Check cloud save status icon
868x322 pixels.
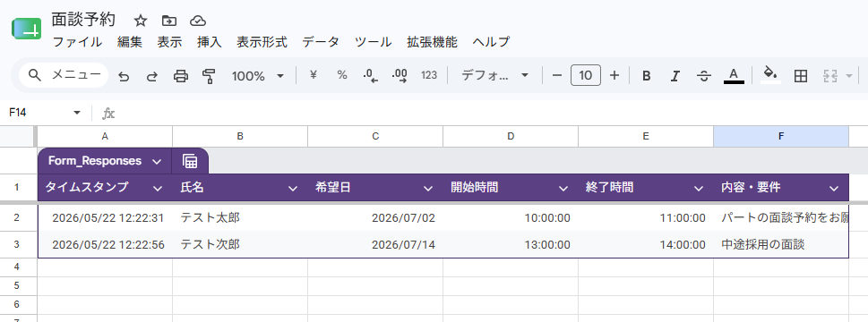tap(198, 21)
